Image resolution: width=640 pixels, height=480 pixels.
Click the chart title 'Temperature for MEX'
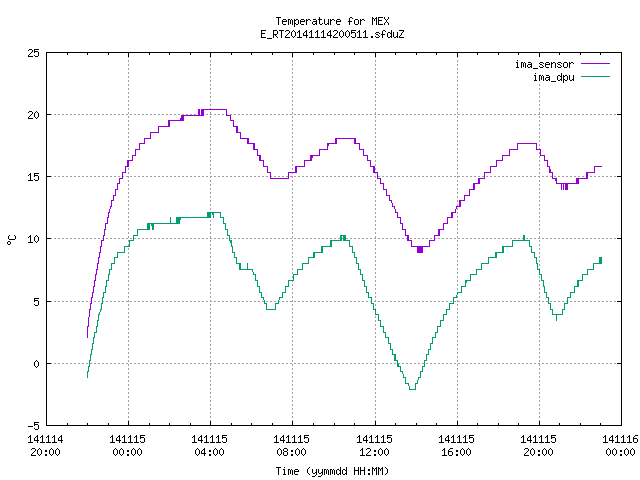click(332, 21)
